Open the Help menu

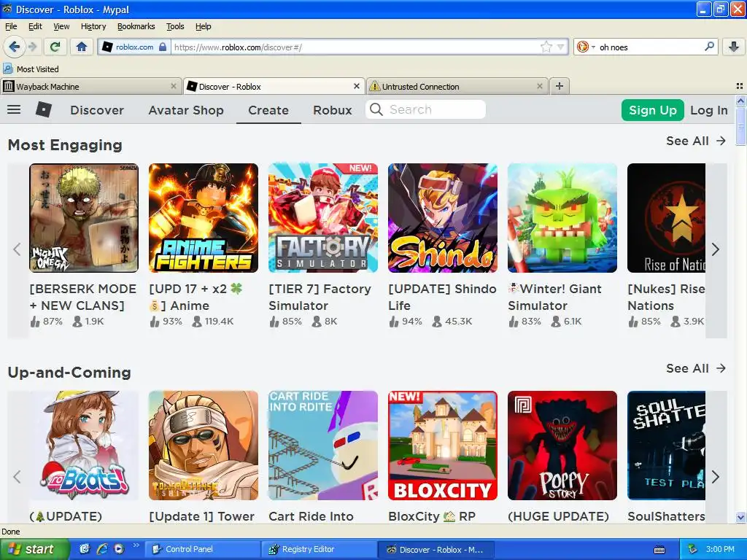pyautogui.click(x=204, y=26)
